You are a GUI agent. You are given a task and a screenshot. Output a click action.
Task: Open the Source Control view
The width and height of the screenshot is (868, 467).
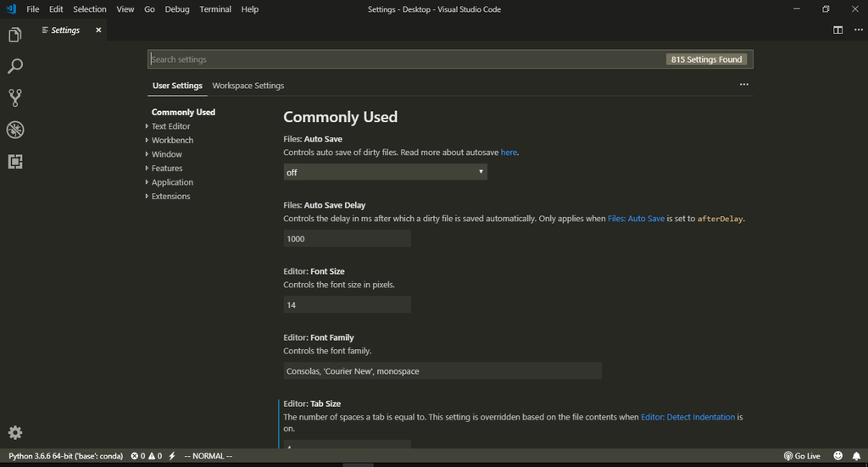[14, 97]
